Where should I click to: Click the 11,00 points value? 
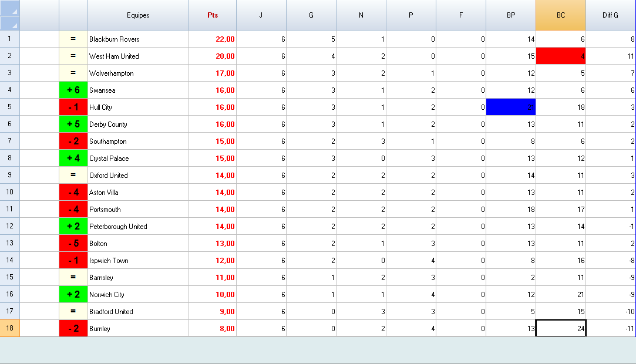pyautogui.click(x=225, y=278)
